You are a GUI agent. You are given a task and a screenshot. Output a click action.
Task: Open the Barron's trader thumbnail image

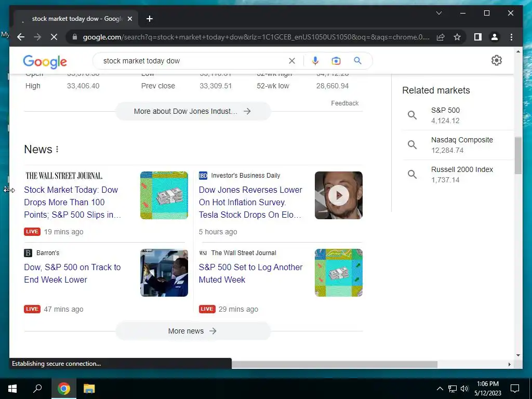(x=164, y=273)
